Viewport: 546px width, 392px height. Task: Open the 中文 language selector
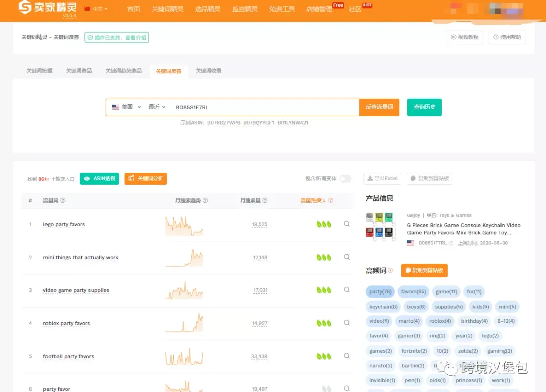click(x=97, y=9)
